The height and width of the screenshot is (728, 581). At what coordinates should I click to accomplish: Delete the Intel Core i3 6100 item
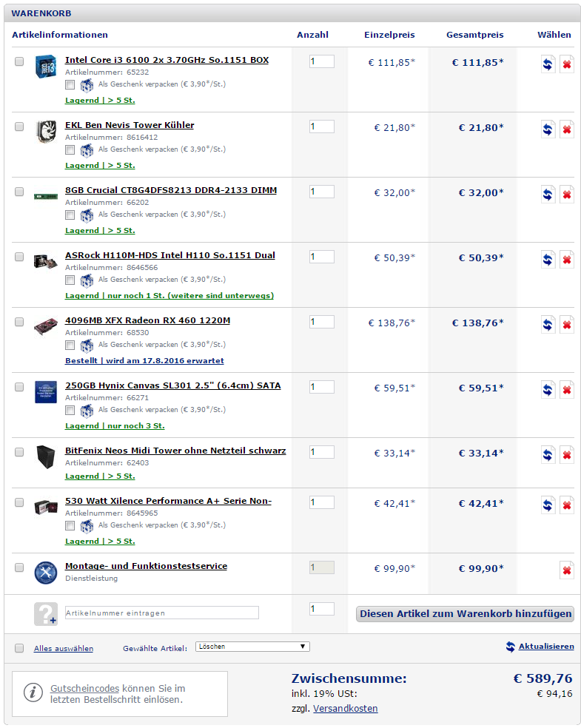[567, 64]
